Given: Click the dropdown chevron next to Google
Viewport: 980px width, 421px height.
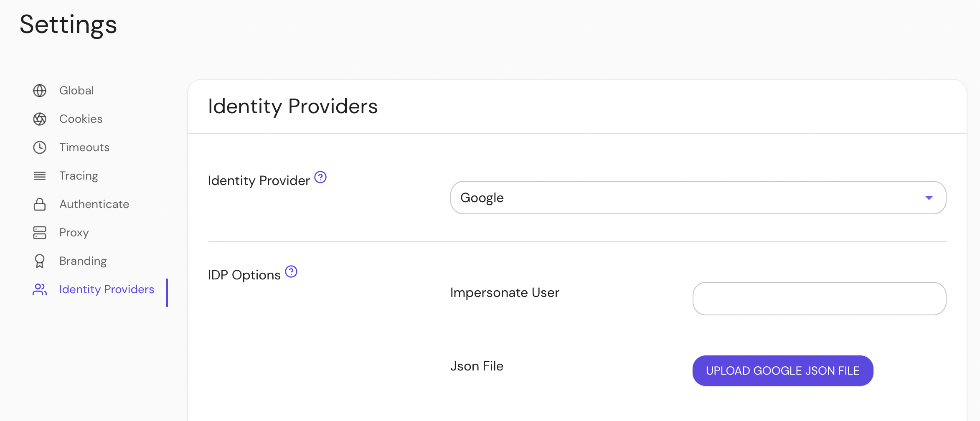Looking at the screenshot, I should [x=929, y=197].
